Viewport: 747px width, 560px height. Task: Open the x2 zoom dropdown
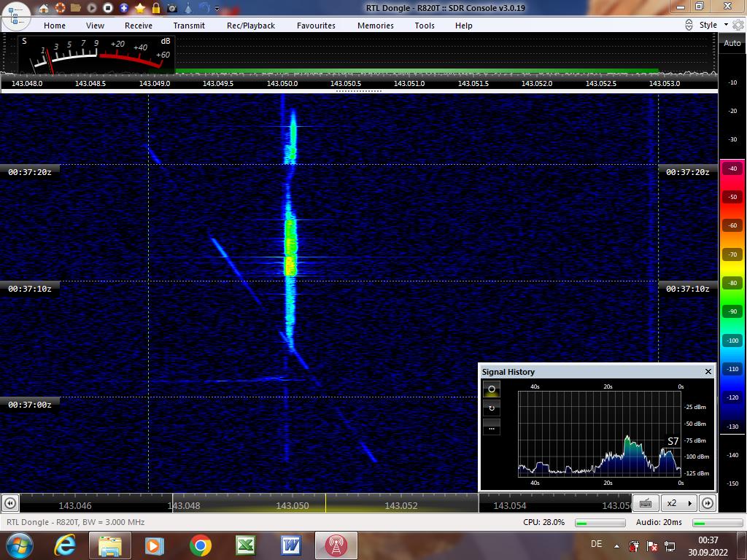679,503
